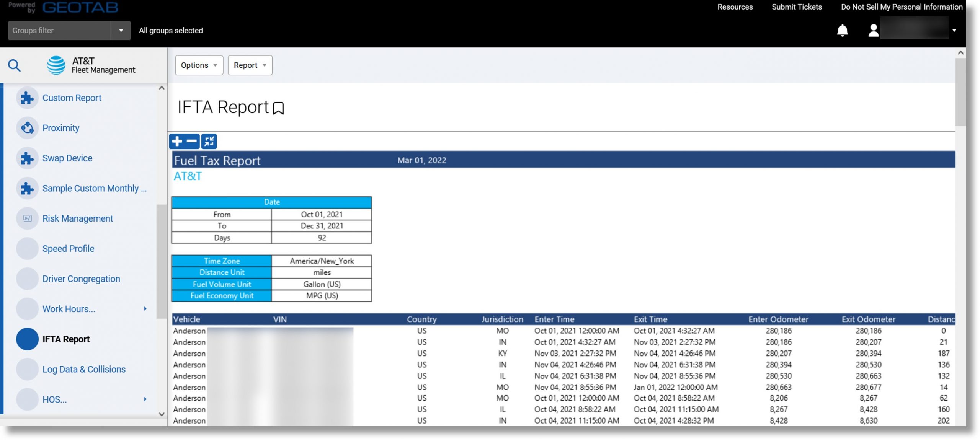The image size is (980, 440).
Task: Open the sidebar search magnifier icon
Action: point(14,65)
